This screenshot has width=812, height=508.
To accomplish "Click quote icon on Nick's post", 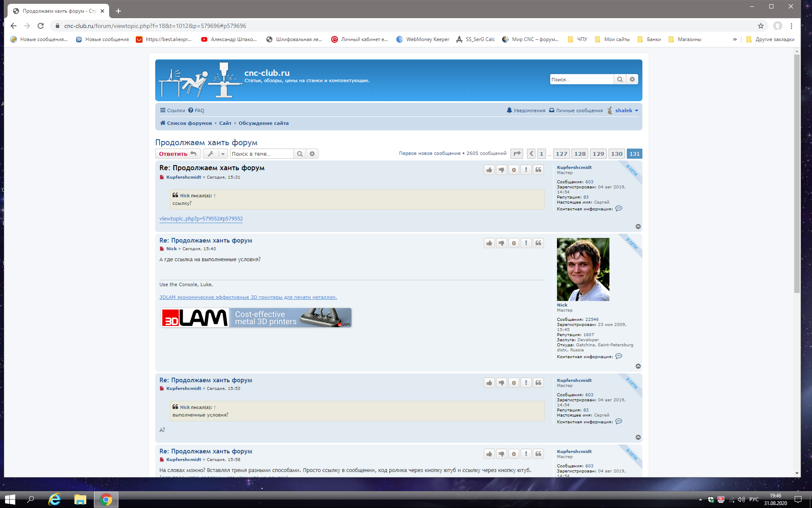I will (x=538, y=243).
